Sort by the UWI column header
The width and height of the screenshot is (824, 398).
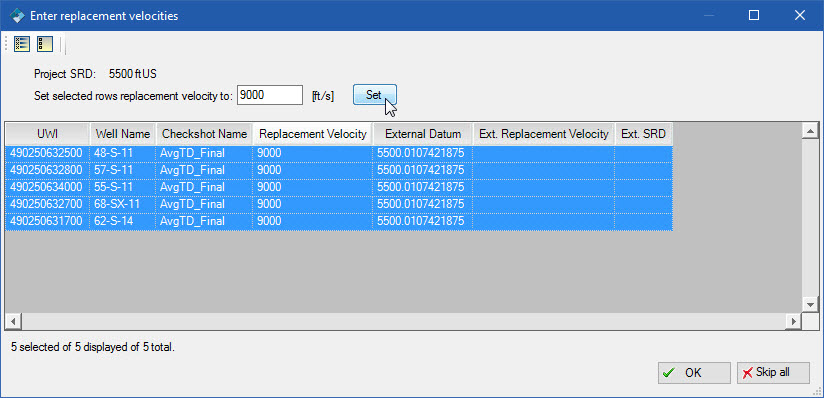click(x=47, y=134)
